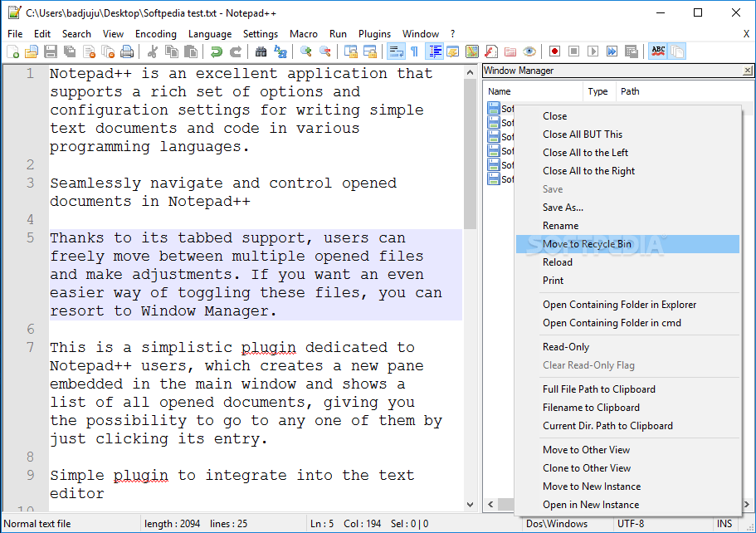756x533 pixels.
Task: Click the Stop Recording macro icon
Action: tap(573, 51)
